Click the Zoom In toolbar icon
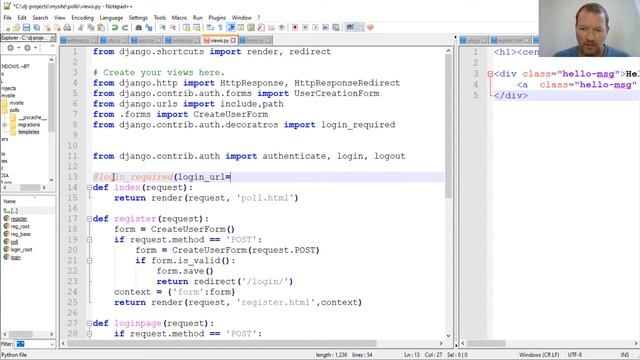Image resolution: width=640 pixels, height=360 pixels. [x=162, y=27]
